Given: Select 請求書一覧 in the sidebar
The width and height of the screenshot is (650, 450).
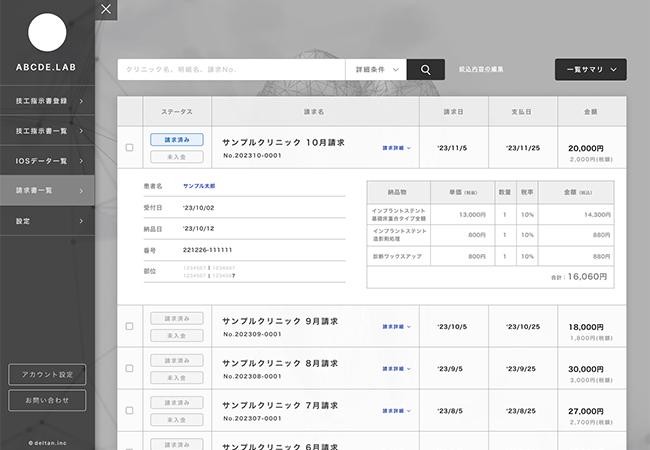Looking at the screenshot, I should 47,191.
